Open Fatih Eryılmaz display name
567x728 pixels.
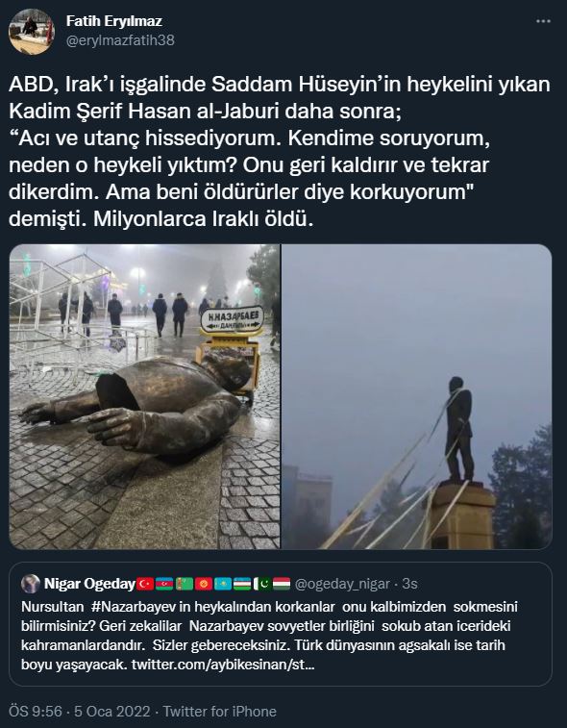tap(114, 21)
